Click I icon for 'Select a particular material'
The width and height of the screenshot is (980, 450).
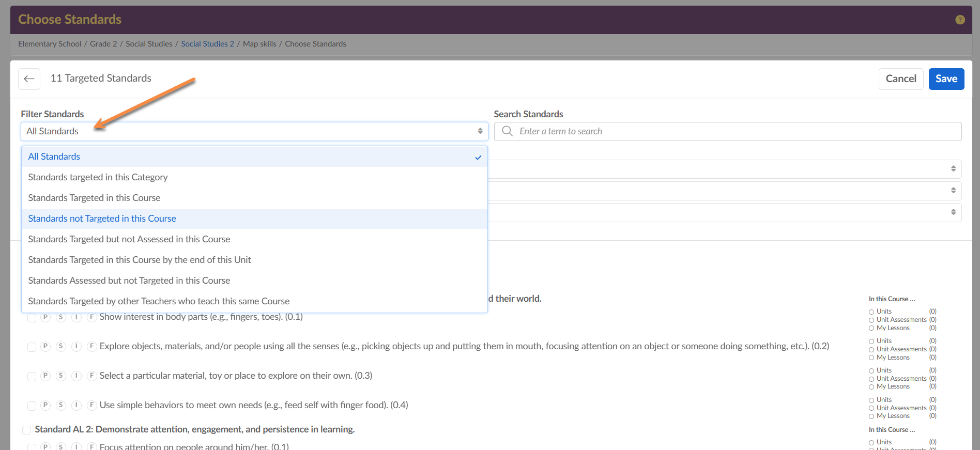click(x=76, y=376)
